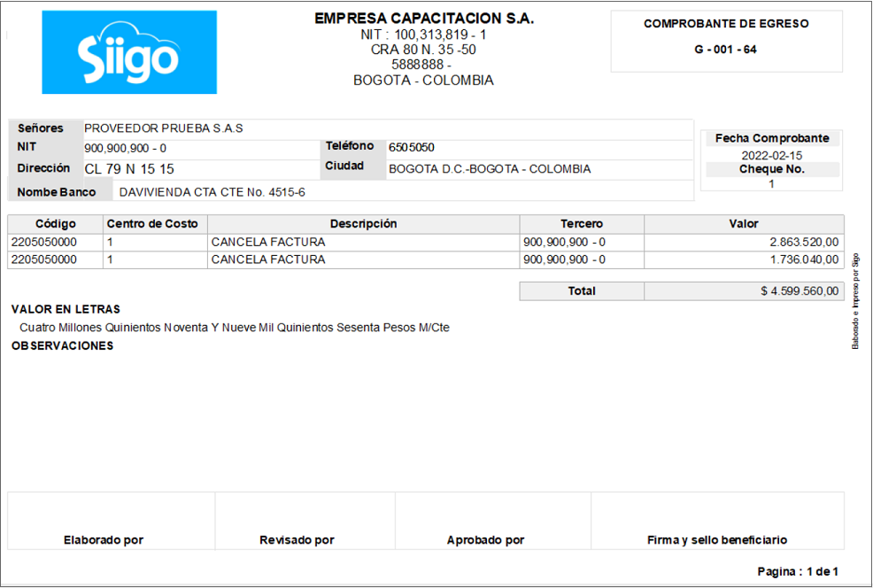The height and width of the screenshot is (588, 873).
Task: Select the company name EMPRESA CAPACITACION S.A.
Action: click(424, 19)
